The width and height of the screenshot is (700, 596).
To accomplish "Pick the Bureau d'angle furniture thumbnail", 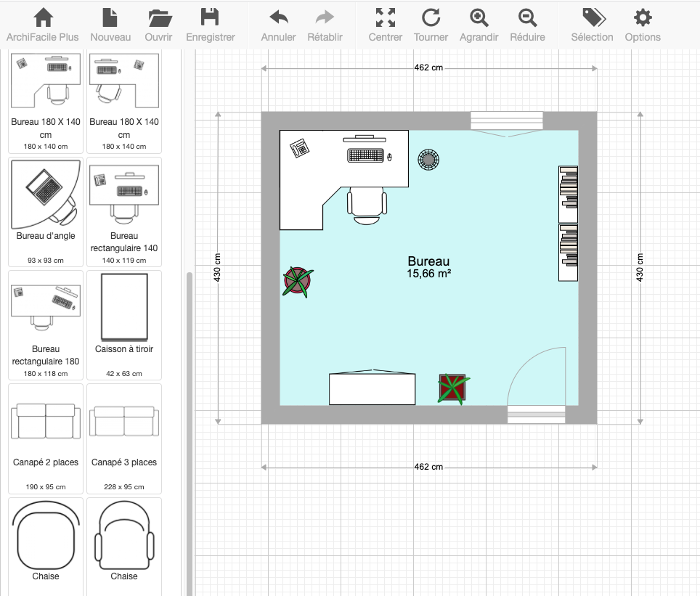I will (x=46, y=194).
